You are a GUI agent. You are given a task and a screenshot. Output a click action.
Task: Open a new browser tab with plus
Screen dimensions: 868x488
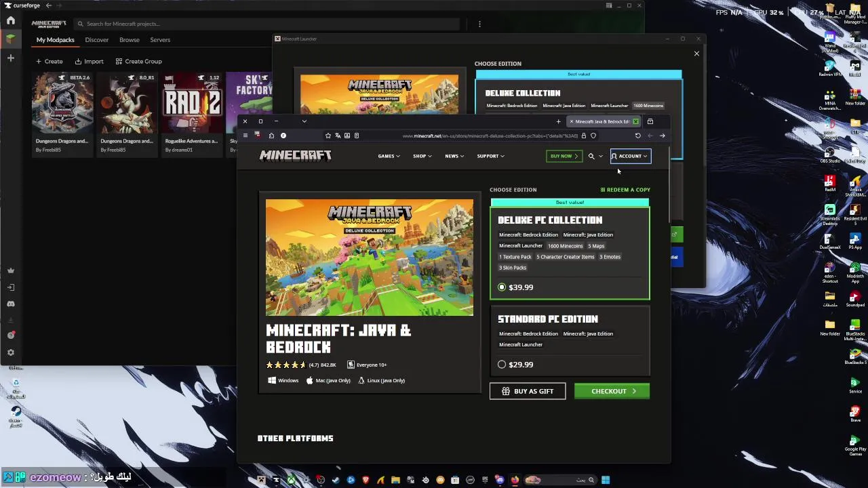558,121
